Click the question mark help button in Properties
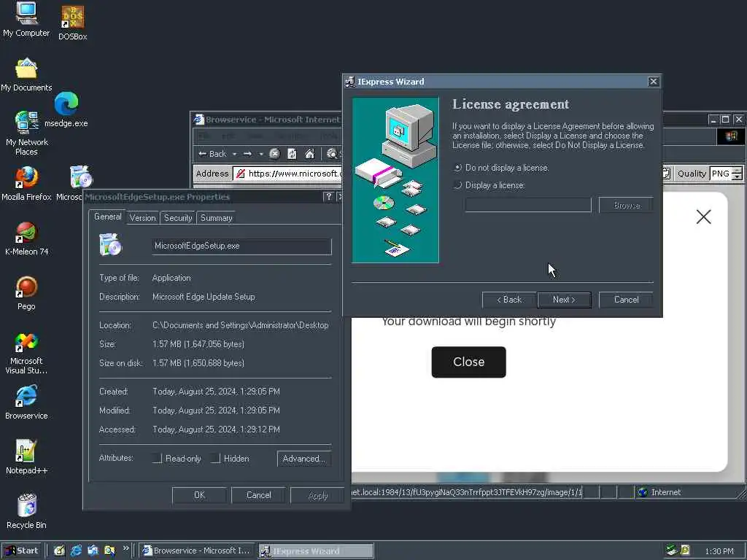Screen dimensions: 747x560 (328, 197)
